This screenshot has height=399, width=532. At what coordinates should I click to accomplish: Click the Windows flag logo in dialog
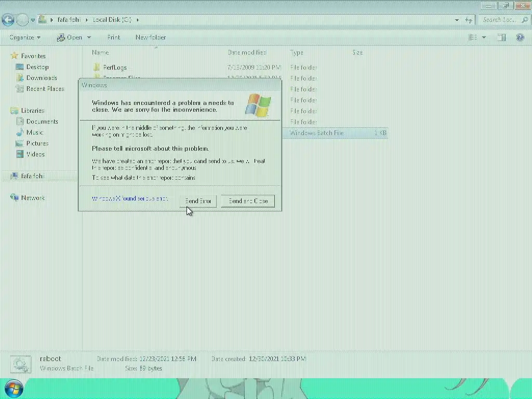point(258,105)
